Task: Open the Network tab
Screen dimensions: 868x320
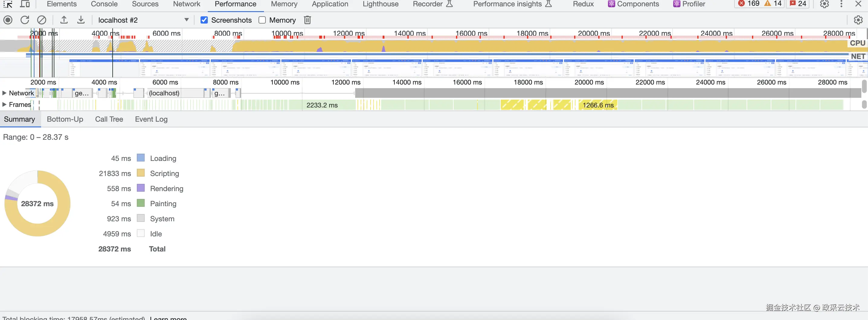Action: tap(187, 4)
